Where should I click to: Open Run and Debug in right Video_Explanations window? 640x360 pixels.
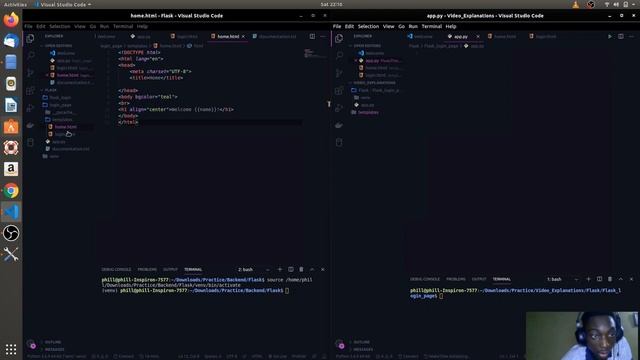point(339,108)
